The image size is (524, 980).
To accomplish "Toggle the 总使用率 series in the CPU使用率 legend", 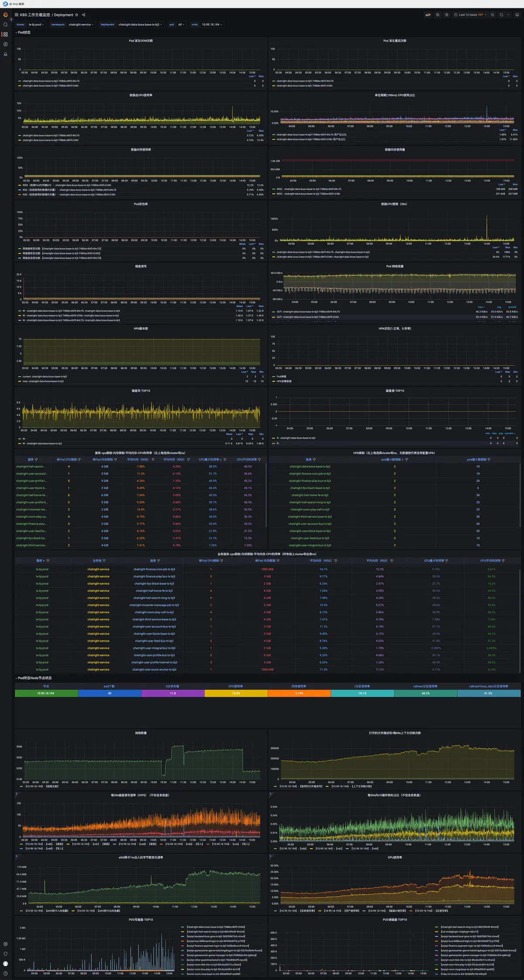I will point(431,911).
